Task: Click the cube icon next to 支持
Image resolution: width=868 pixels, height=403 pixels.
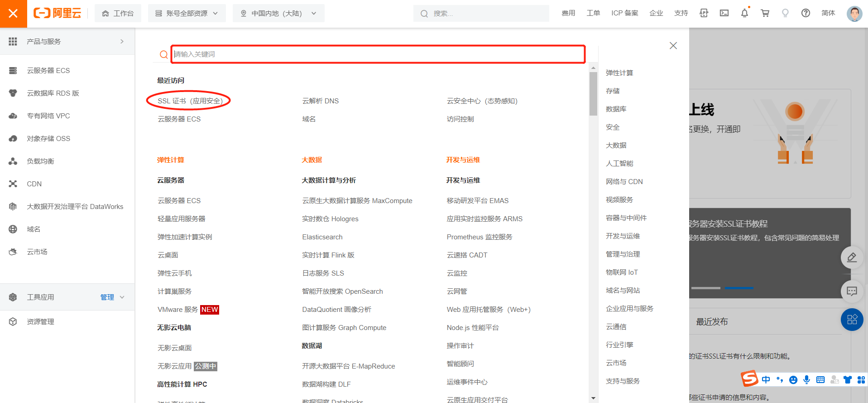Action: coord(704,13)
